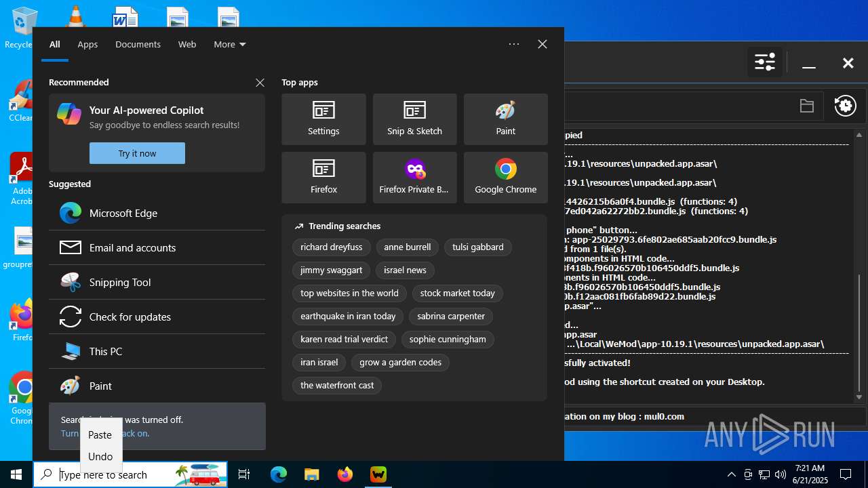Click the network icon in tray
This screenshot has width=868, height=488.
coord(764,474)
